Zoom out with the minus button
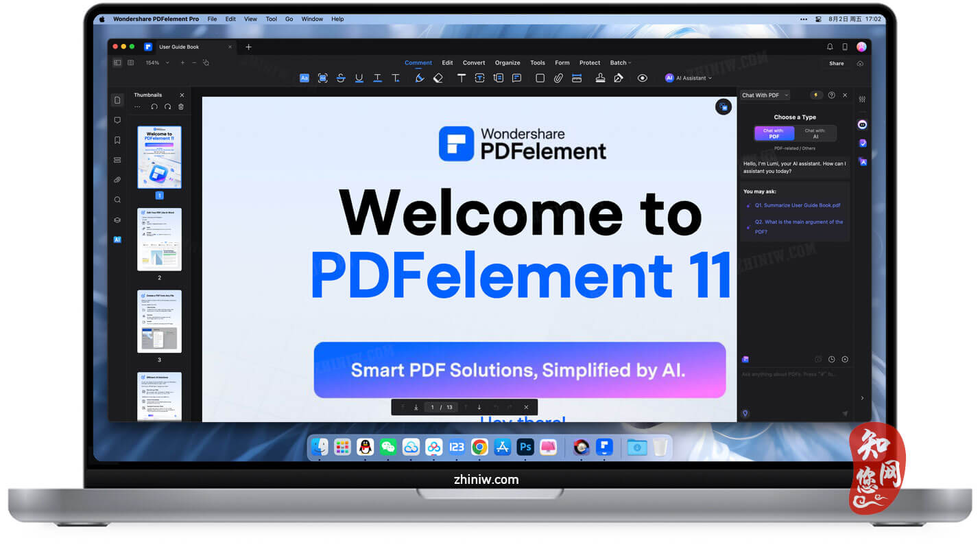 pos(194,62)
